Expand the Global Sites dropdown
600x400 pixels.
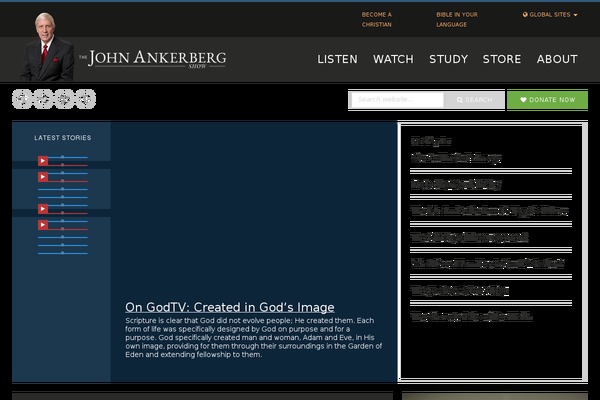(550, 15)
